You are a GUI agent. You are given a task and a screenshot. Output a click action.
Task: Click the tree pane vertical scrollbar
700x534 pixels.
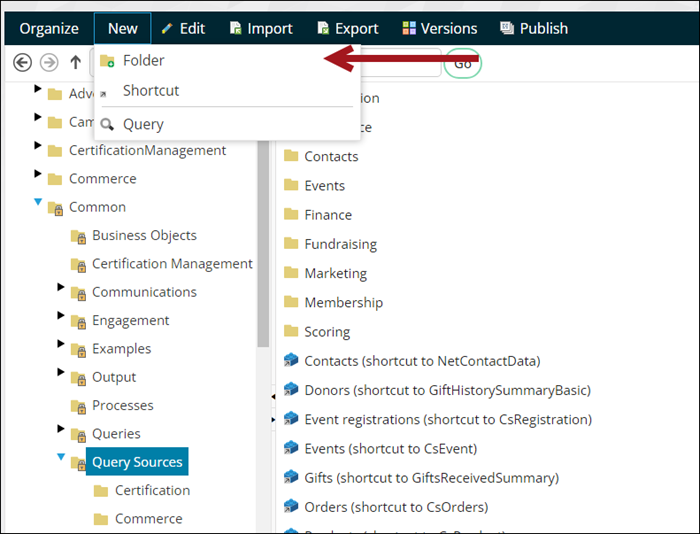click(x=263, y=243)
